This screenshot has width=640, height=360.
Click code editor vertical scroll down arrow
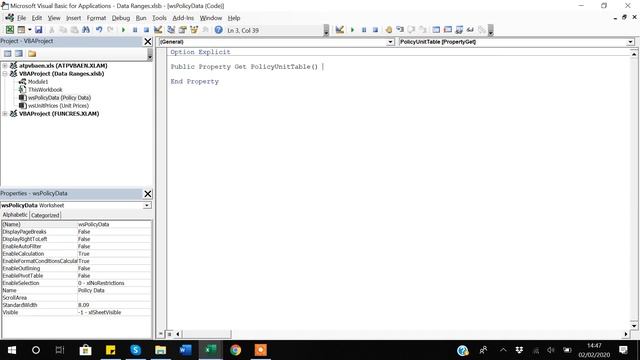634,326
